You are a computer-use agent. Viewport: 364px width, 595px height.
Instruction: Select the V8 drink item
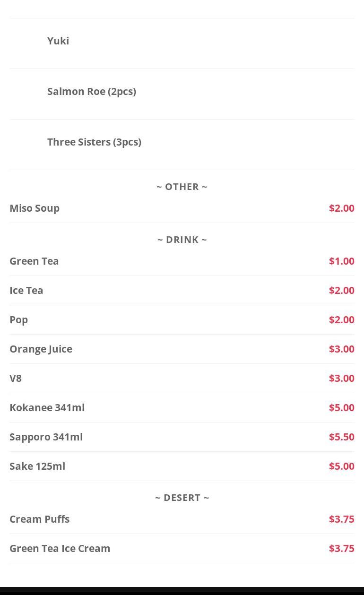coord(16,378)
